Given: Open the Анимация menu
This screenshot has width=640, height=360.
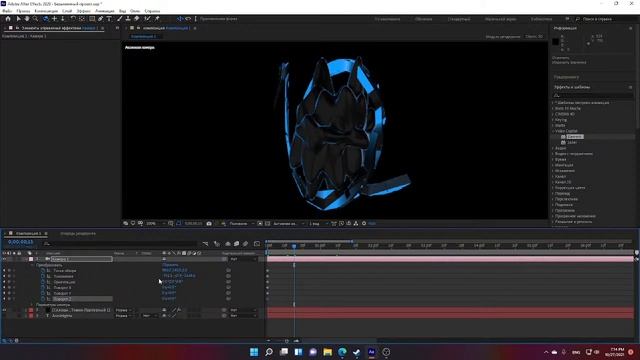Looking at the screenshot, I should [105, 11].
